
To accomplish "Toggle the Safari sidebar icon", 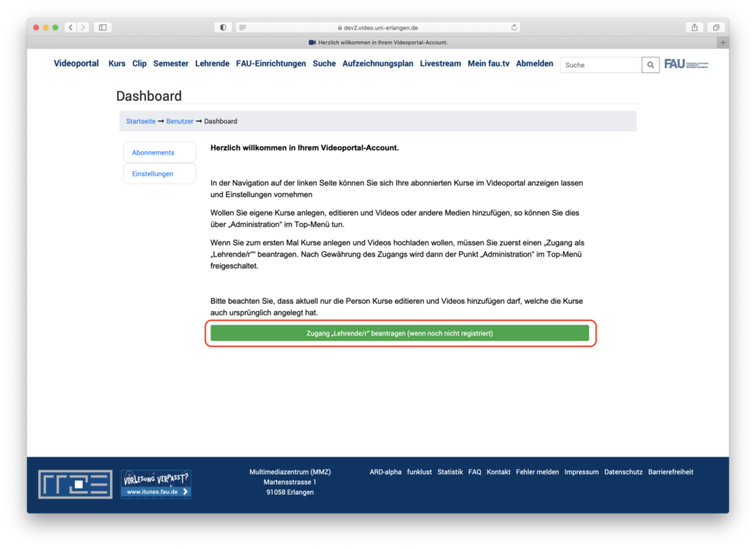I will 101,27.
